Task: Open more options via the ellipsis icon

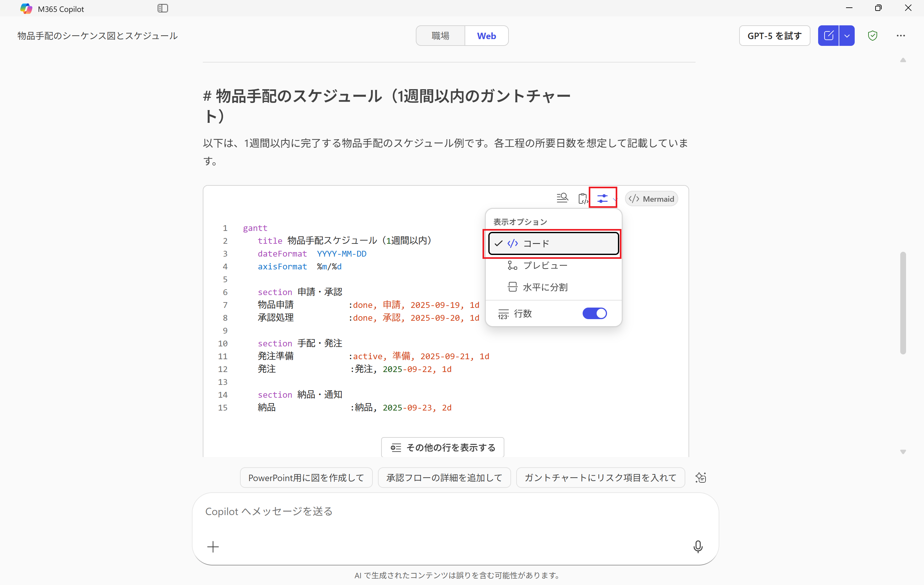Action: tap(901, 35)
